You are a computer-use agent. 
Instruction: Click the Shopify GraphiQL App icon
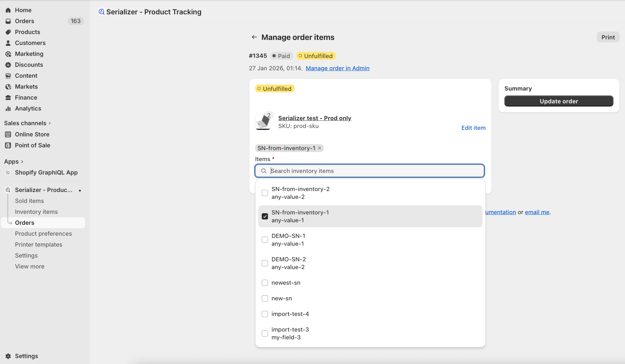point(8,172)
